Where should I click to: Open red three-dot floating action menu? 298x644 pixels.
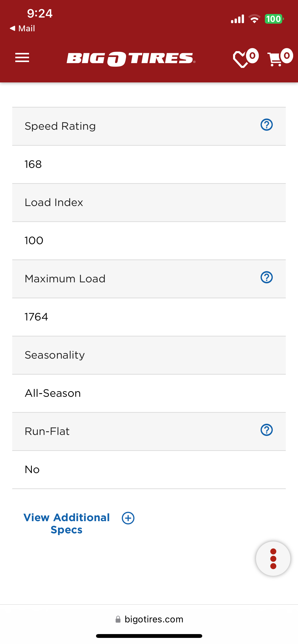pos(273,559)
